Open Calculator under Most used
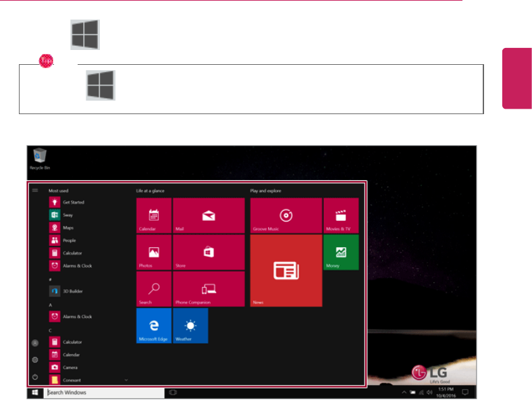This screenshot has height=414, width=532. [65, 253]
